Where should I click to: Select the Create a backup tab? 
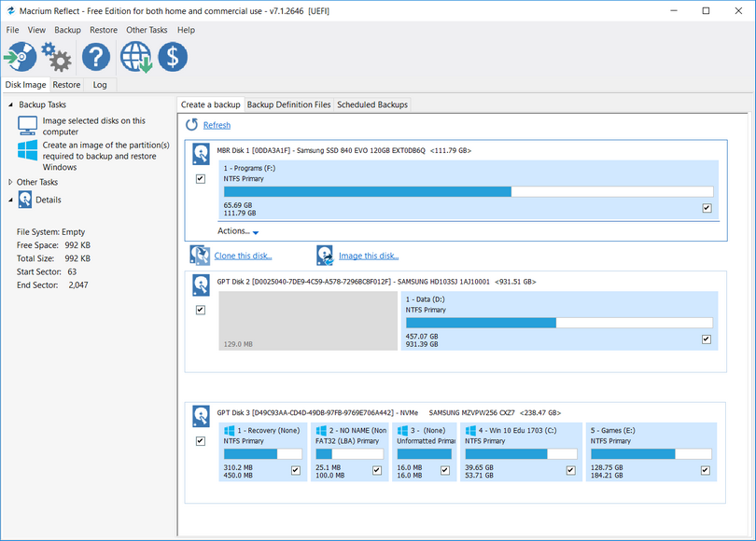tap(211, 104)
